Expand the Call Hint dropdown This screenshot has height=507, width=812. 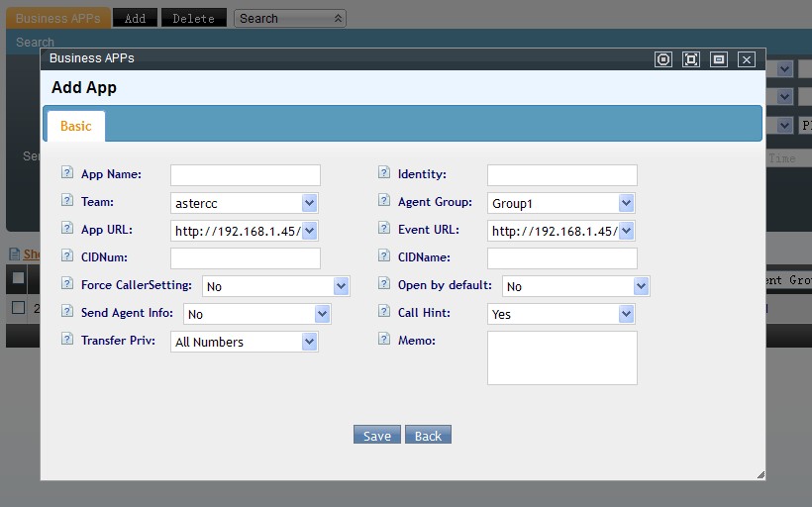click(560, 314)
